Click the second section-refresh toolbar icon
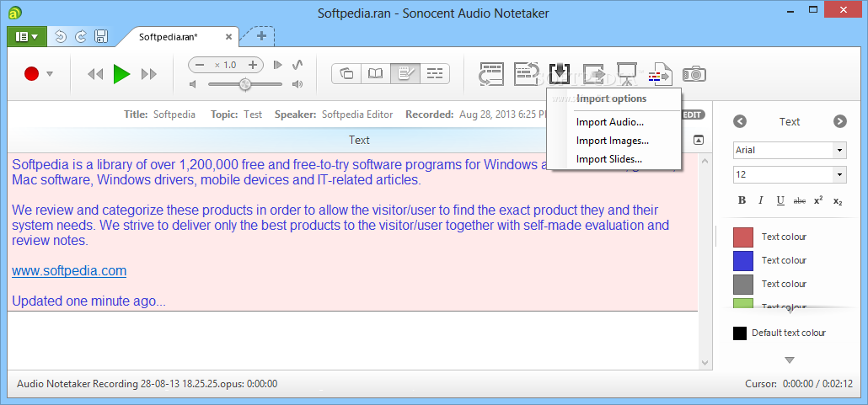The width and height of the screenshot is (868, 405). coord(526,73)
